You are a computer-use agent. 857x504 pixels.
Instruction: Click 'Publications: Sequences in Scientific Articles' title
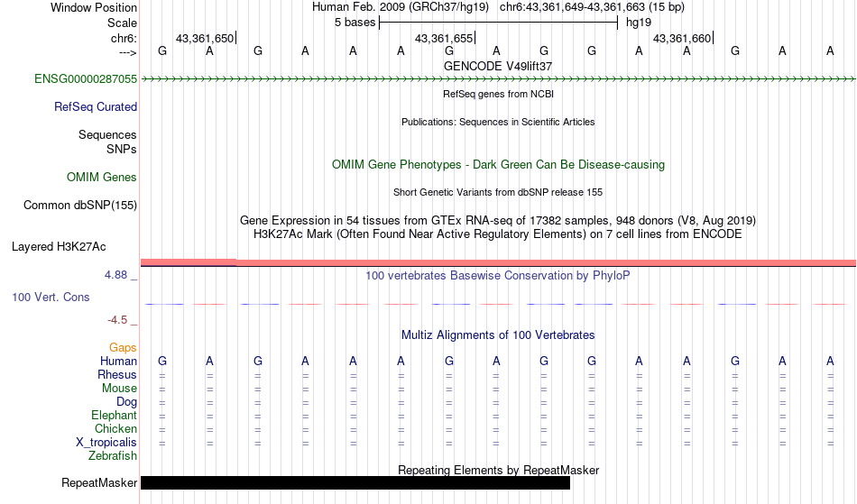[x=498, y=122]
